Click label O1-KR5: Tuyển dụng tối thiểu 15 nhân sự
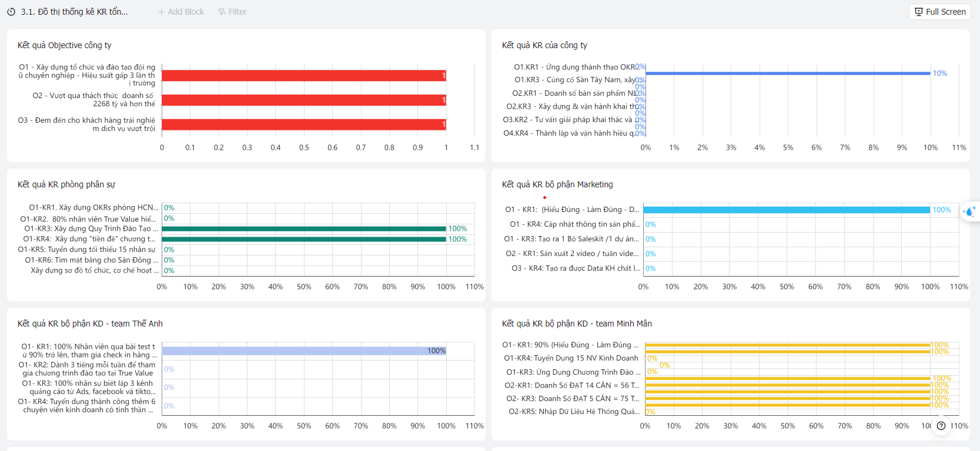This screenshot has height=451, width=980. pos(87,250)
